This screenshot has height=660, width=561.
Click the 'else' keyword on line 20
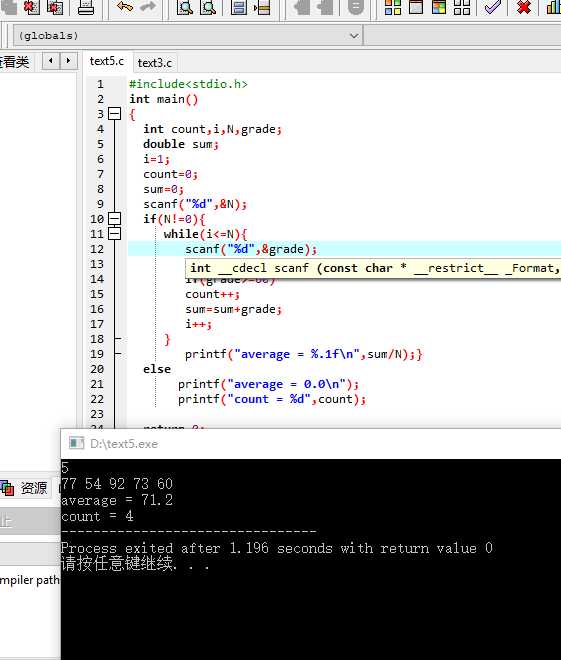click(157, 369)
